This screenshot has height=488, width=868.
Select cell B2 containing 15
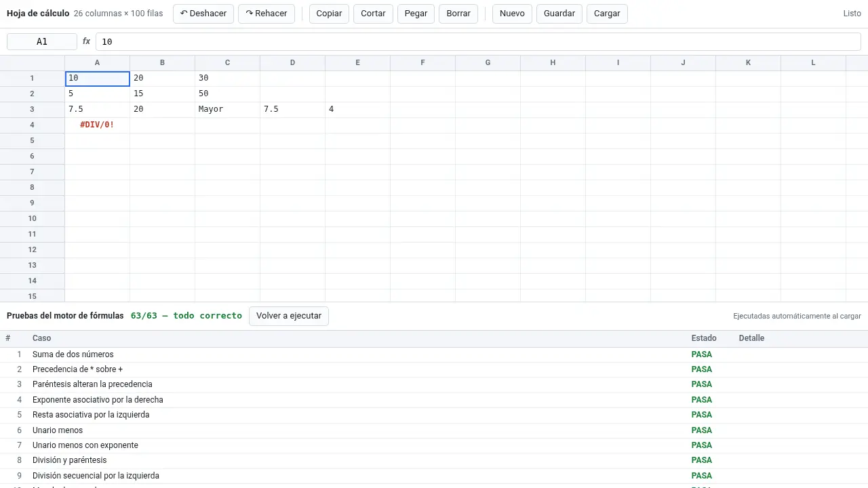[x=163, y=94]
